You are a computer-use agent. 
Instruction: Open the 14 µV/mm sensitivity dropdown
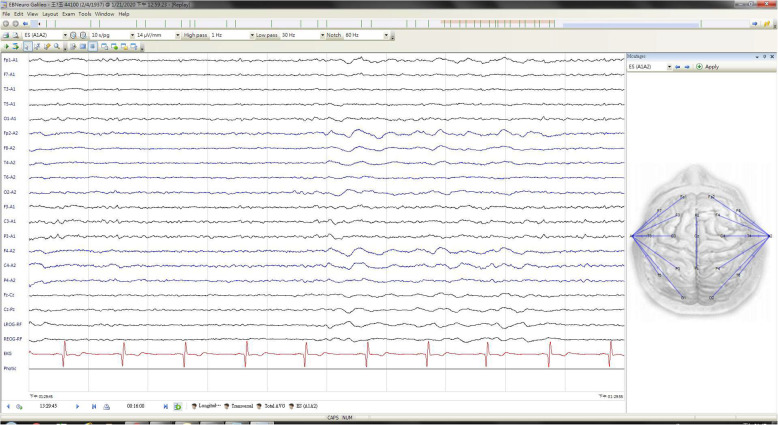[x=178, y=35]
